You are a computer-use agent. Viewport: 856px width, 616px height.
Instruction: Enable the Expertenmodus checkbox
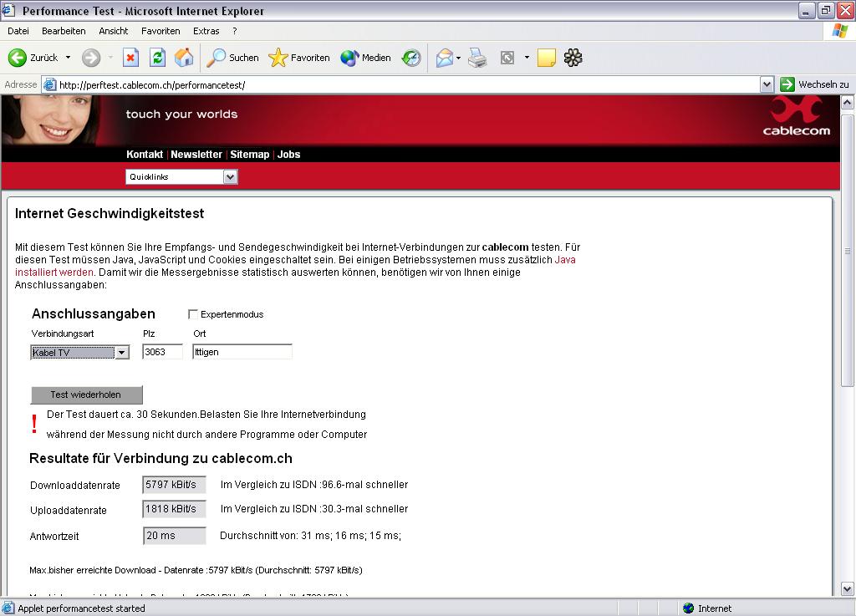pyautogui.click(x=193, y=314)
